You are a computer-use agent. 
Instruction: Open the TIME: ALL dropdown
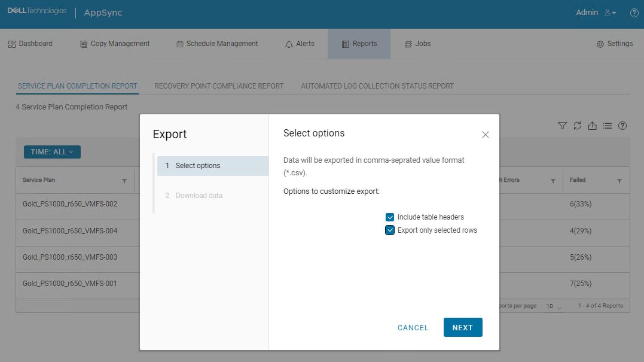[x=52, y=151]
